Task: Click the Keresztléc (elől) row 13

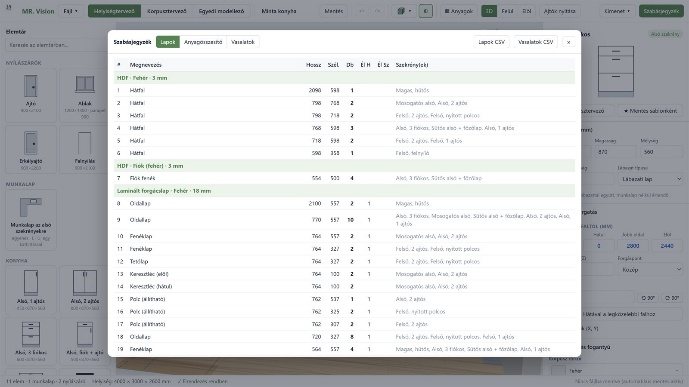Action: click(x=344, y=274)
